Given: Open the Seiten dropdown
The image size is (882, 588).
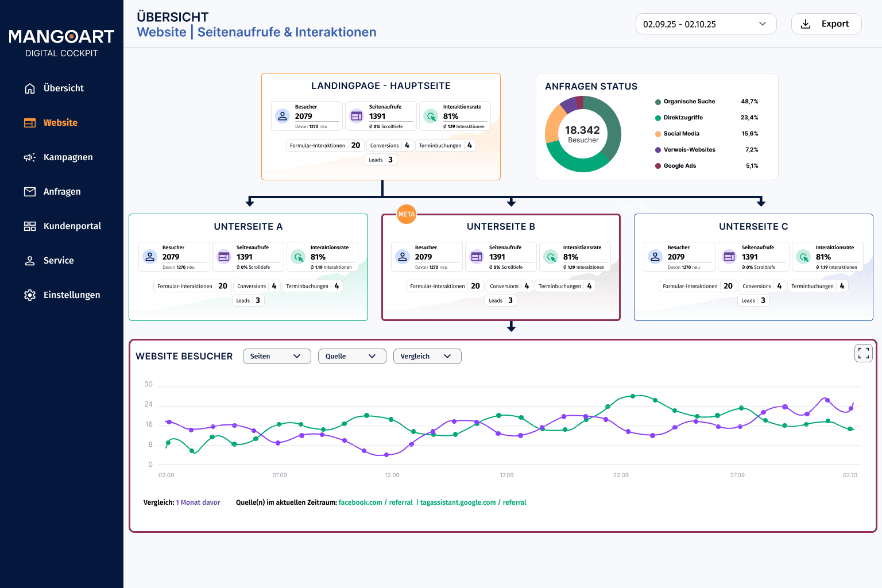Looking at the screenshot, I should (x=277, y=357).
